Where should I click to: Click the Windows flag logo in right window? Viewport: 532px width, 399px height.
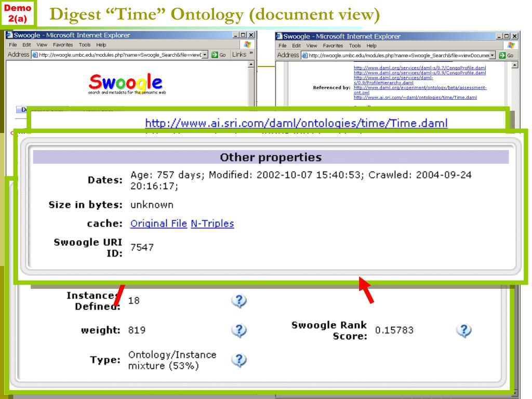click(x=511, y=46)
